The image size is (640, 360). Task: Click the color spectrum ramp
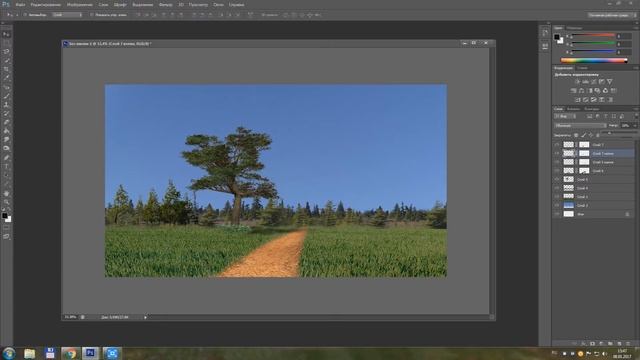594,60
